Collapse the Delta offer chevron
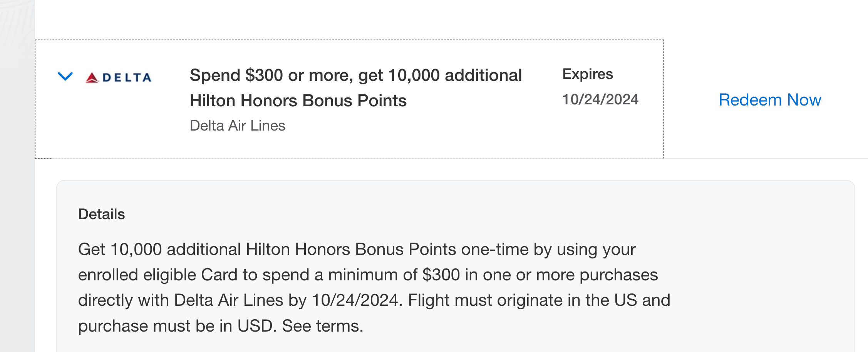Viewport: 868px width, 352px height. (65, 76)
